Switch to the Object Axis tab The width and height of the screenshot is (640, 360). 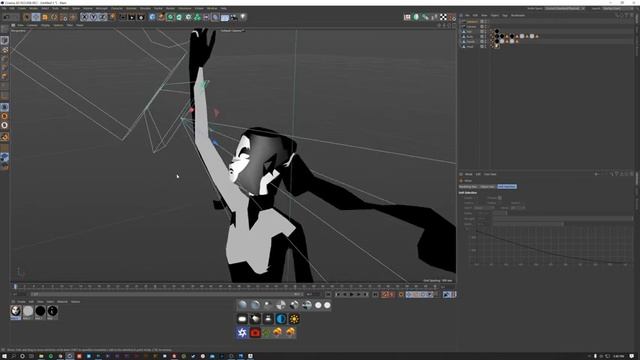tap(487, 187)
